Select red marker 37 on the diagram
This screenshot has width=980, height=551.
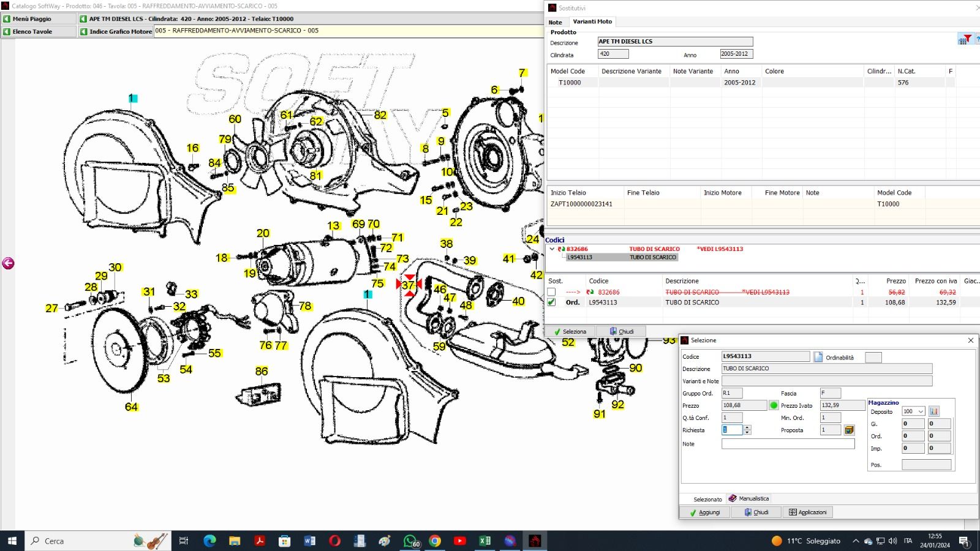(409, 285)
